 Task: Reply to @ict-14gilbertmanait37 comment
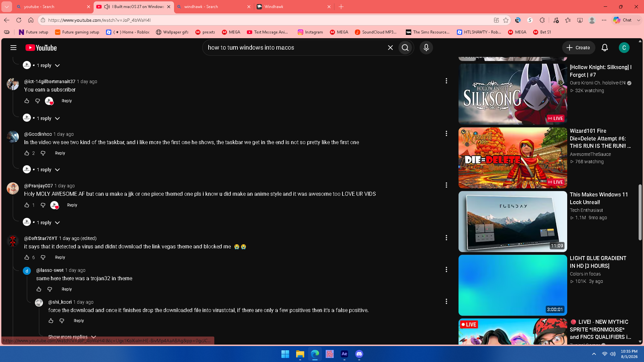click(67, 101)
